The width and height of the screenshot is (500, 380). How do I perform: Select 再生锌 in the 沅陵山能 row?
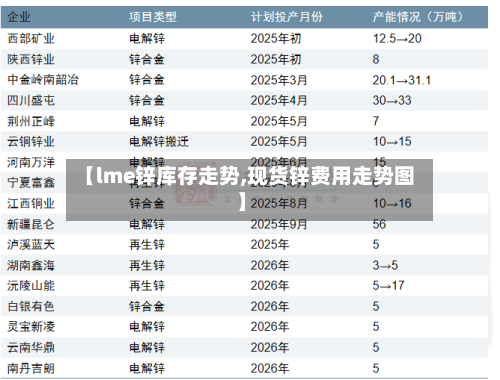coord(147,286)
